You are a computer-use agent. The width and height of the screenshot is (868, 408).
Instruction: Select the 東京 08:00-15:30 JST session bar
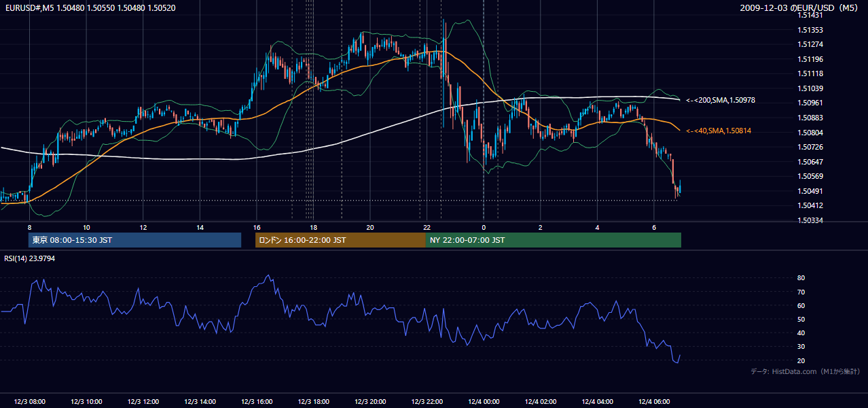tap(134, 240)
